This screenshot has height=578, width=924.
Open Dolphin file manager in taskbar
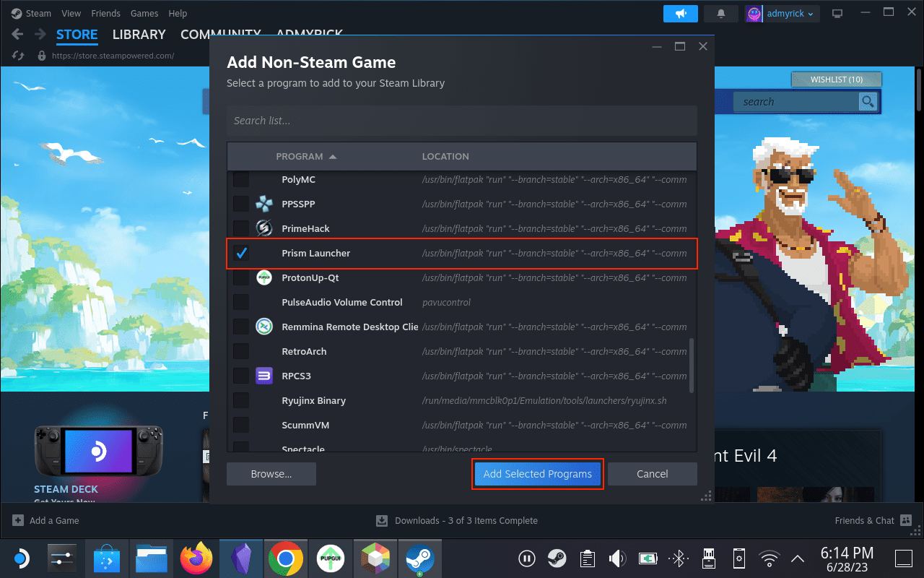[x=152, y=558]
